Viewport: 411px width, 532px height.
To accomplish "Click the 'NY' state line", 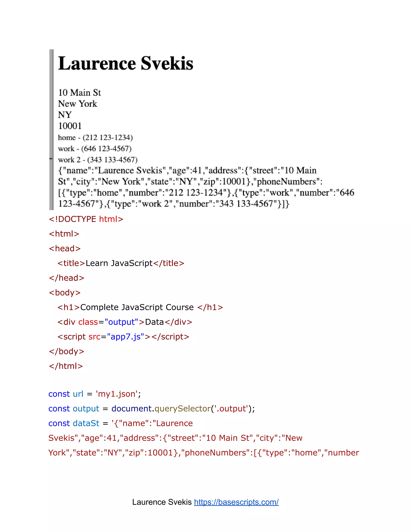I will (65, 115).
